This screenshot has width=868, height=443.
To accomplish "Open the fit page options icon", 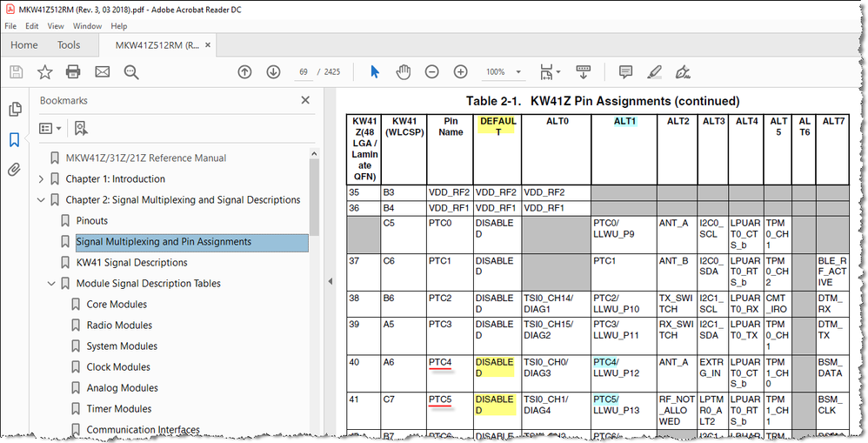I will pyautogui.click(x=550, y=71).
